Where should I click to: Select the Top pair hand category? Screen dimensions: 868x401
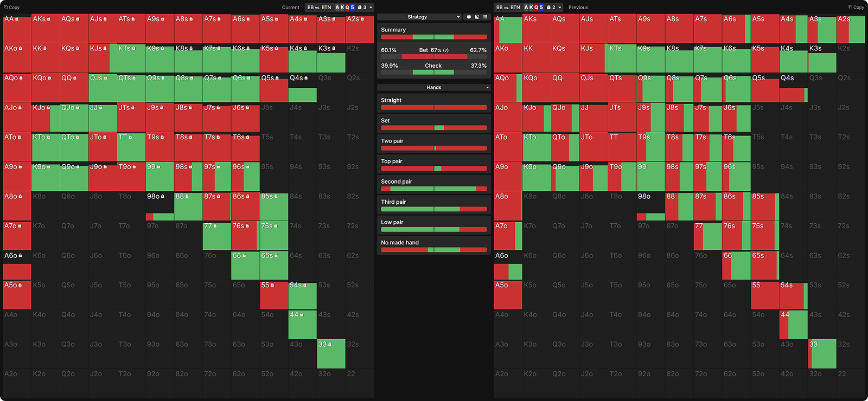pyautogui.click(x=433, y=164)
